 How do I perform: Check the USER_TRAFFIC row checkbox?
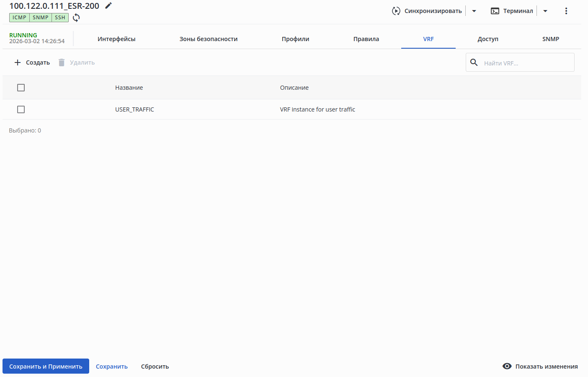pyautogui.click(x=21, y=109)
